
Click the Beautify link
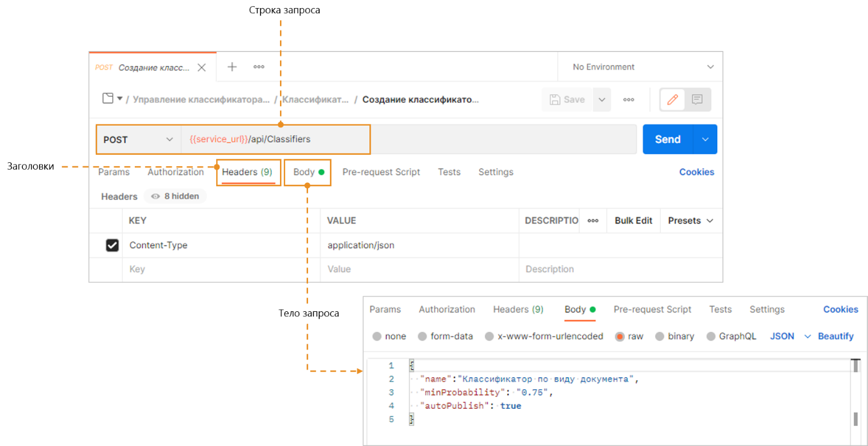click(x=835, y=337)
